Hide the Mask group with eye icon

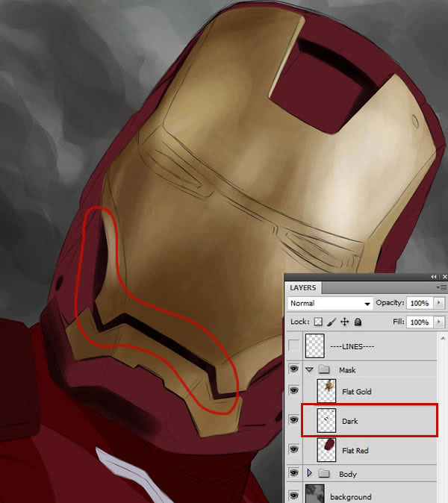point(293,369)
